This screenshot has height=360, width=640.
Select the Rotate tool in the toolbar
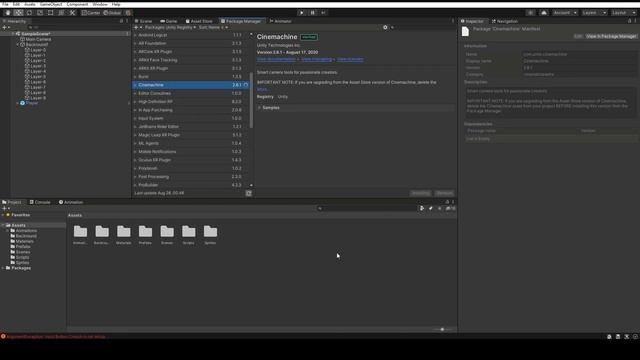click(29, 13)
